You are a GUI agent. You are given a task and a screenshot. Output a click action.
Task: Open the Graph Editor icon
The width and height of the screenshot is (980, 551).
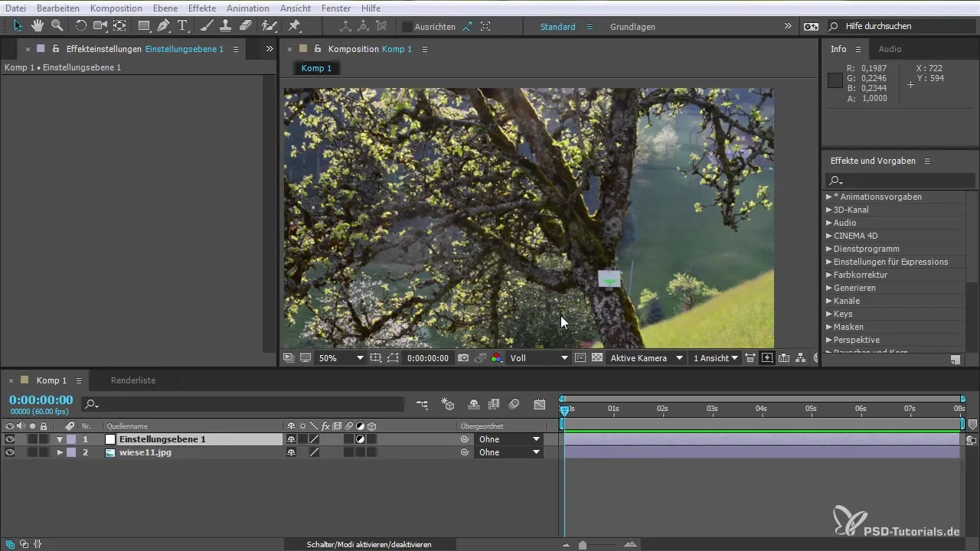[540, 404]
